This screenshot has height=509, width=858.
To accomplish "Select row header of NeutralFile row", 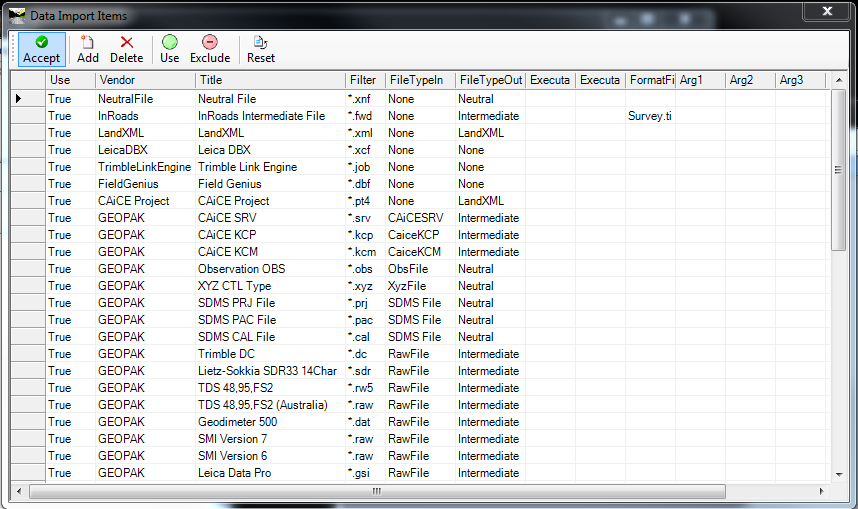I will pyautogui.click(x=28, y=99).
